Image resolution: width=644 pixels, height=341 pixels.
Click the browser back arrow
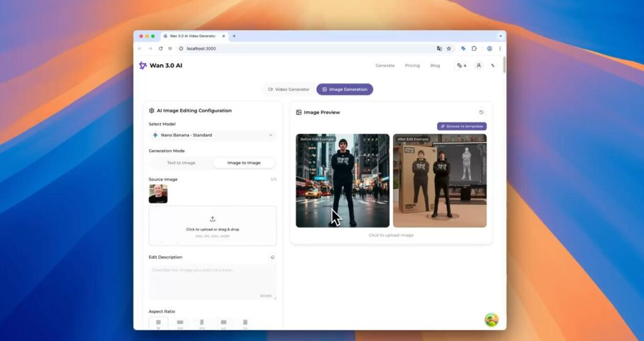(x=140, y=48)
